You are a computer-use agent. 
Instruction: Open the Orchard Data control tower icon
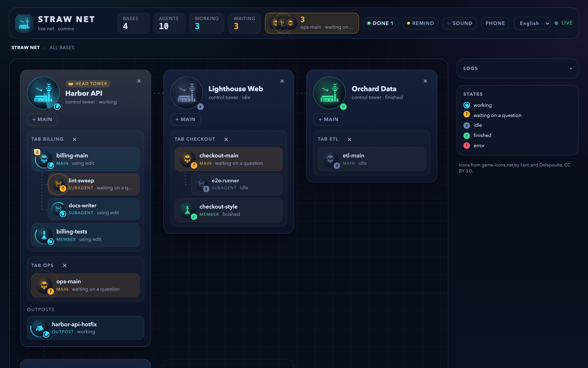330,93
